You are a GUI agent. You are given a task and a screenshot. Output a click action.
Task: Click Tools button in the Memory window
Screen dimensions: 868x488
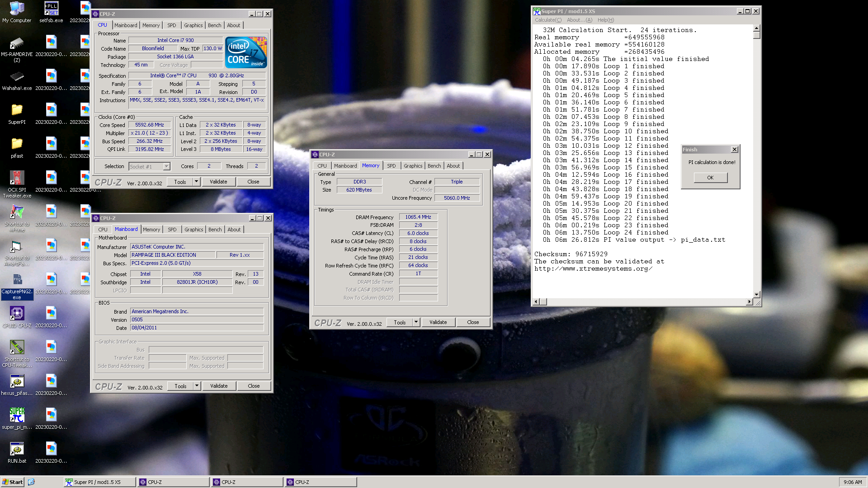point(400,322)
